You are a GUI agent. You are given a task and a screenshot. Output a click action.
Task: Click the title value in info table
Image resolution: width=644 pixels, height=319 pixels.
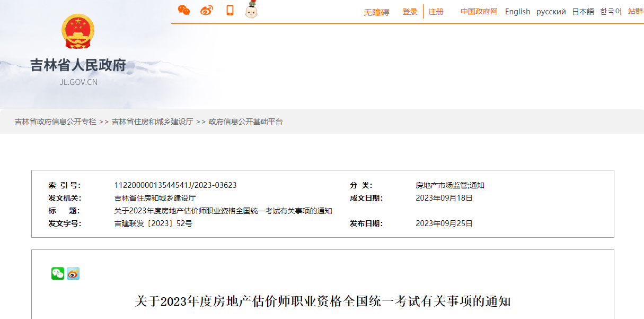pyautogui.click(x=223, y=211)
